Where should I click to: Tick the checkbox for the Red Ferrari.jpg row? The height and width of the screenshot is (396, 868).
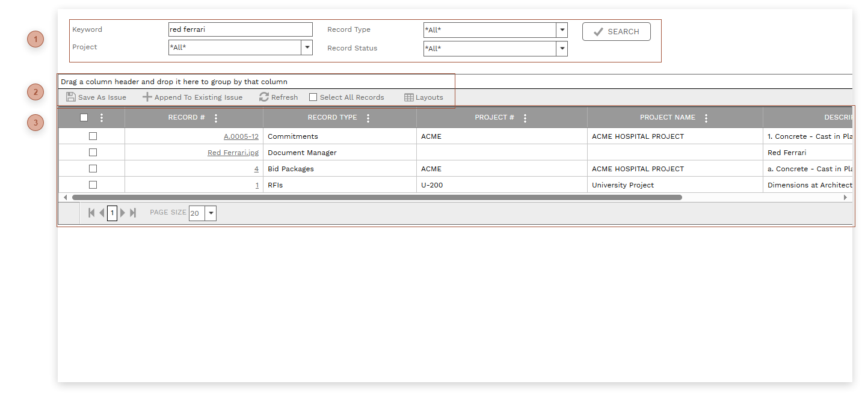click(93, 153)
